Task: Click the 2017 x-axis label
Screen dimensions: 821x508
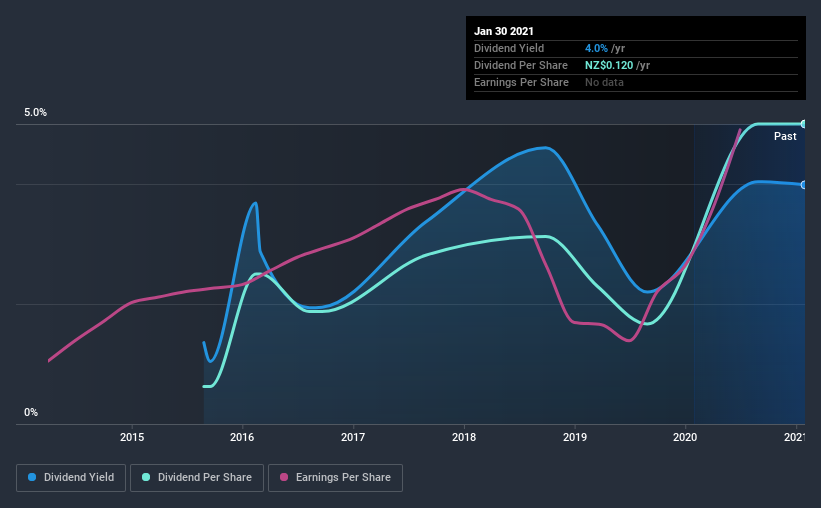Action: [x=353, y=437]
